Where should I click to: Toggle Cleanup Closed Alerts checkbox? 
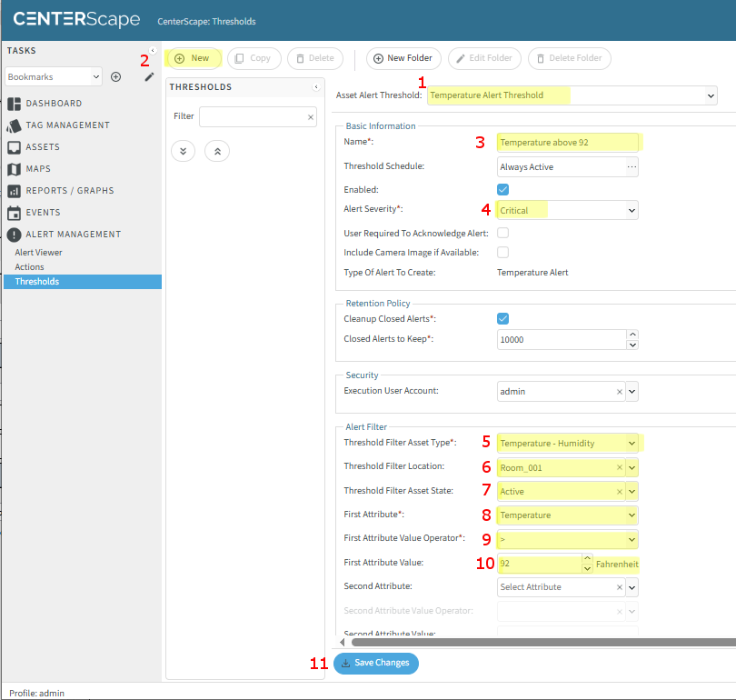click(502, 319)
